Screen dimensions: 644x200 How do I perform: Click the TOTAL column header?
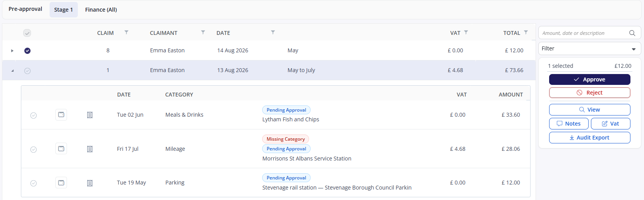(x=512, y=33)
